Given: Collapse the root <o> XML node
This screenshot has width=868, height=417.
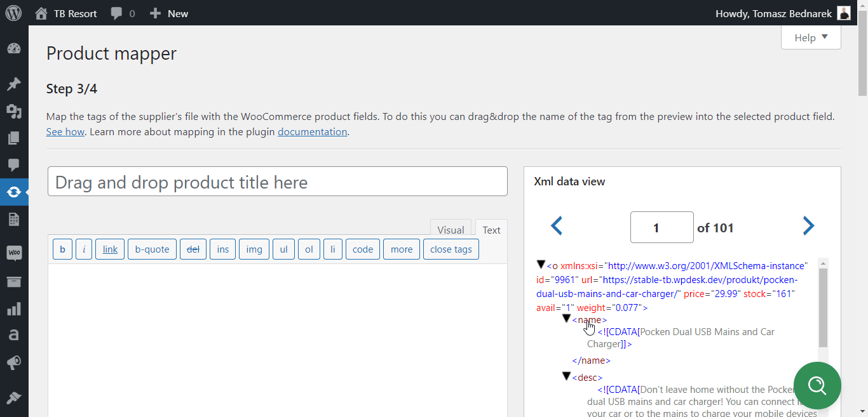Looking at the screenshot, I should click(x=541, y=265).
